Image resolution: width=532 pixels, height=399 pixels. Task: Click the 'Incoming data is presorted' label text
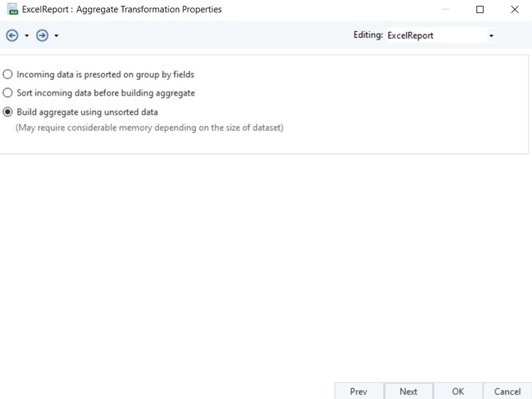[105, 75]
